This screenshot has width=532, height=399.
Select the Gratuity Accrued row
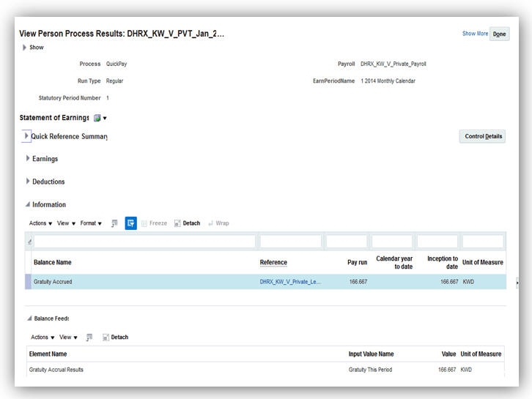point(266,282)
